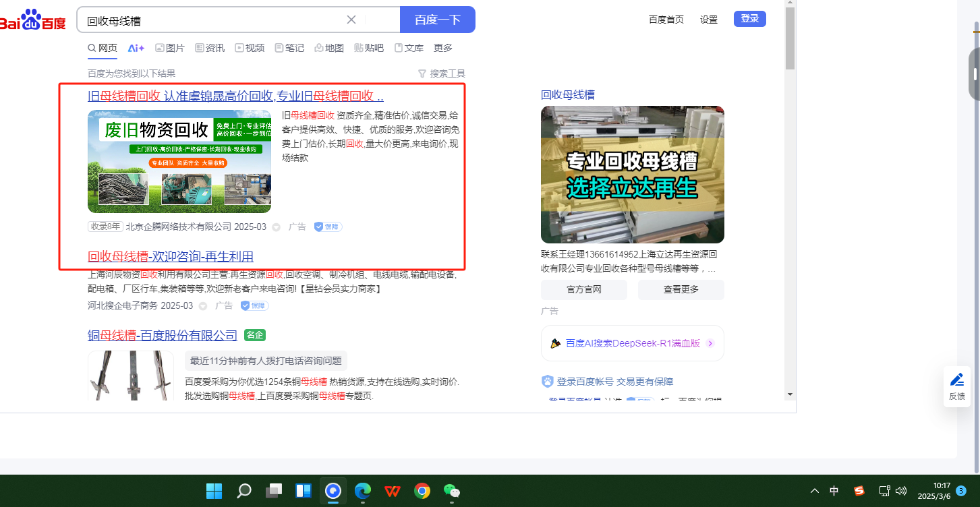Click the 百度一下 search button

tap(438, 20)
